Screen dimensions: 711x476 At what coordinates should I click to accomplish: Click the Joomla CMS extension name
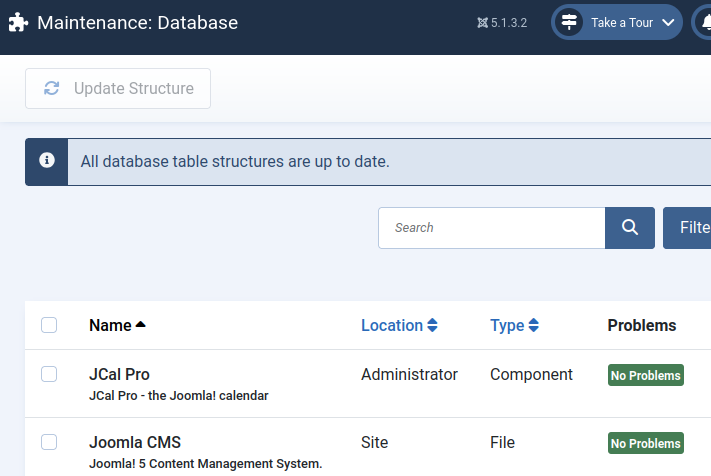pyautogui.click(x=135, y=442)
